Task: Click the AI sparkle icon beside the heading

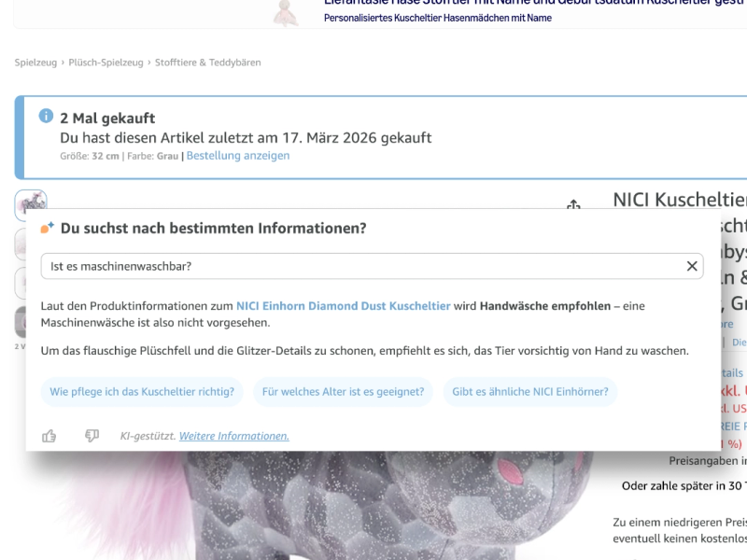Action: 48,228
